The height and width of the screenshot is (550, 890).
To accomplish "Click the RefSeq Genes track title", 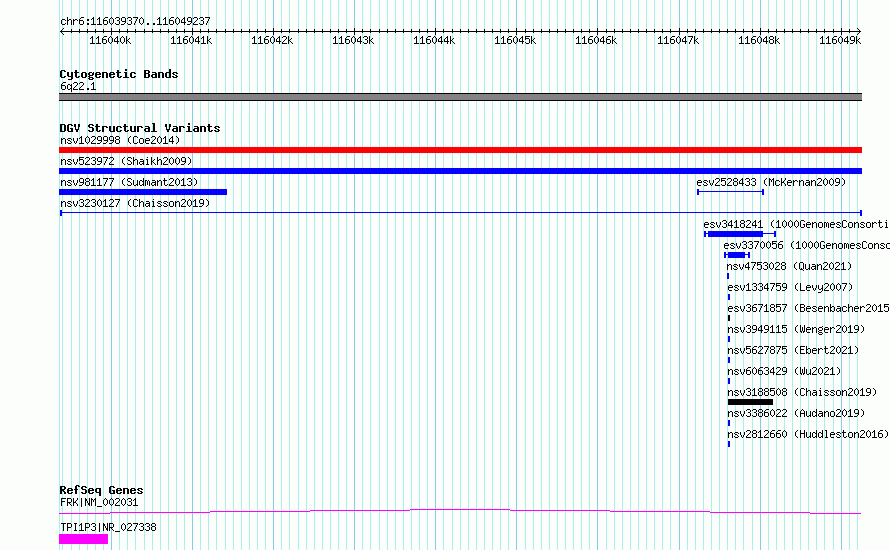I will [101, 490].
